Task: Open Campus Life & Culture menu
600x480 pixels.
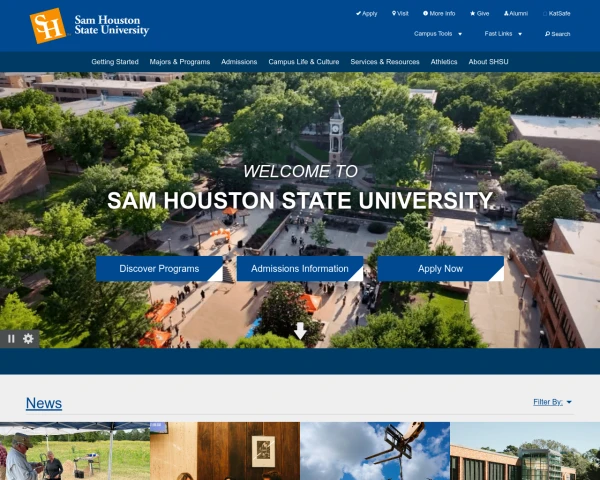Action: point(304,62)
